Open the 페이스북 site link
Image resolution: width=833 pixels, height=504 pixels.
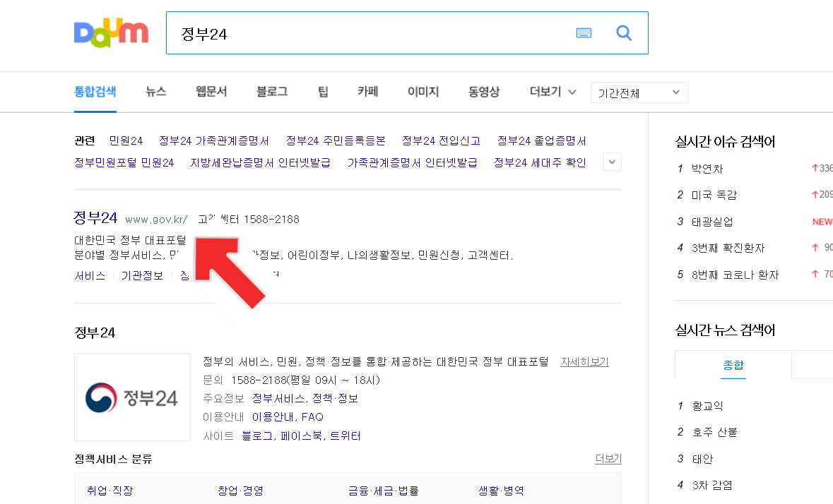click(302, 436)
